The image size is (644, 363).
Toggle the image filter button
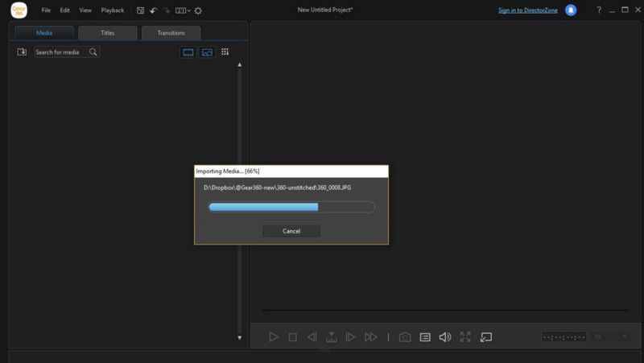[x=207, y=52]
